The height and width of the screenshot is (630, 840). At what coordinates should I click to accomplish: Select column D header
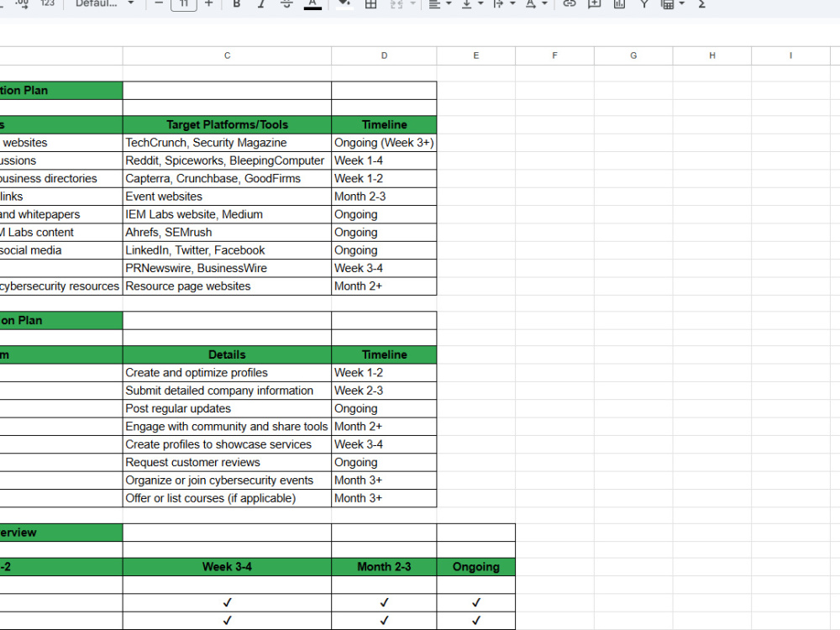tap(384, 55)
